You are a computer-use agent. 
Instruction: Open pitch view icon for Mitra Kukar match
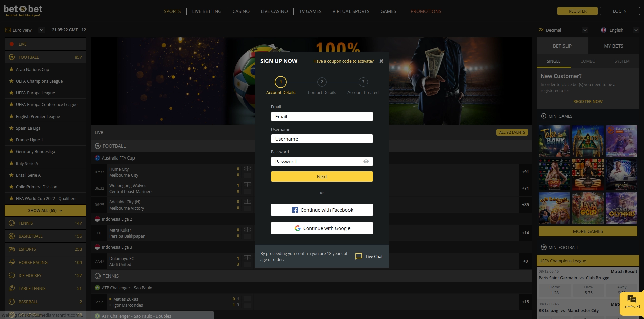247,230
